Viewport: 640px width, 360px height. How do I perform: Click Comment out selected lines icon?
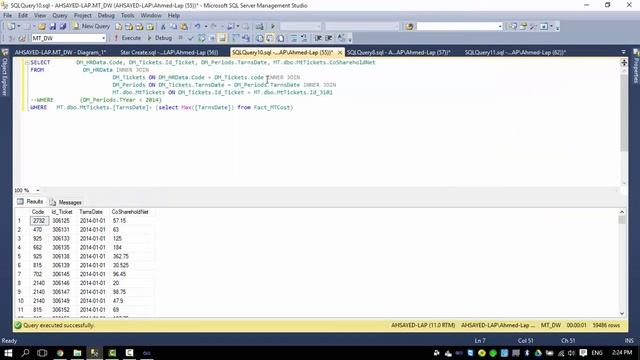293,38
